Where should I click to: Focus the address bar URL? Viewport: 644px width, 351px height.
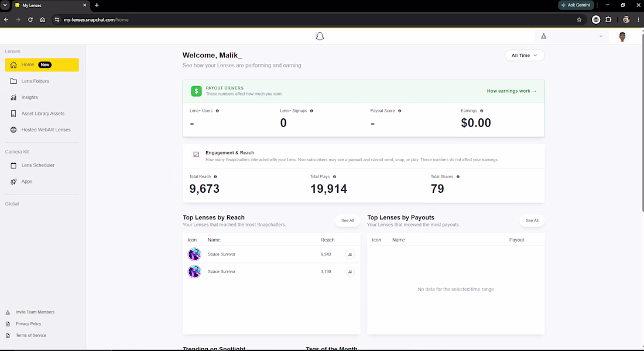pyautogui.click(x=96, y=20)
